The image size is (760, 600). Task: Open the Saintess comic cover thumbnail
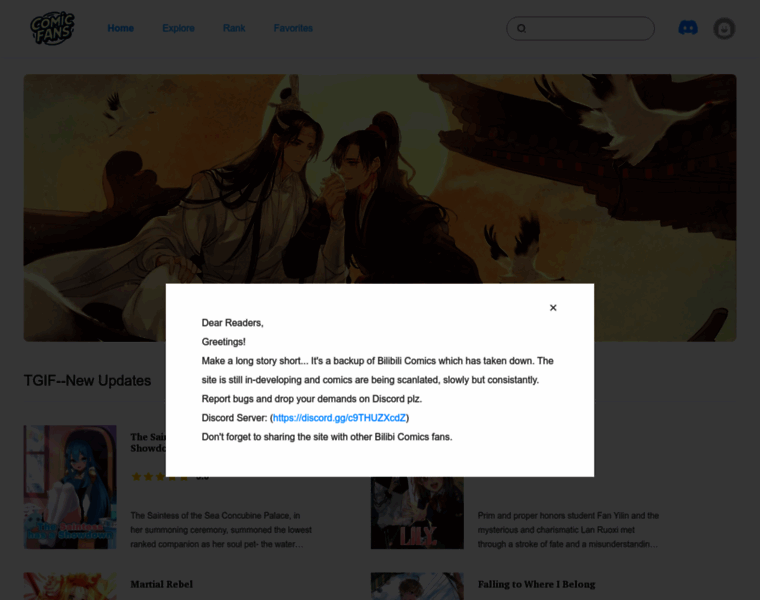pyautogui.click(x=70, y=487)
